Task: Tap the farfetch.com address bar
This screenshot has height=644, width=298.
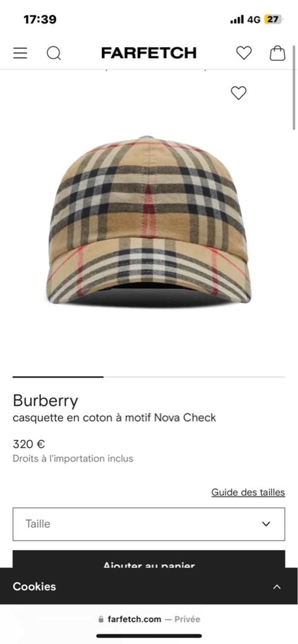Action: (x=149, y=619)
